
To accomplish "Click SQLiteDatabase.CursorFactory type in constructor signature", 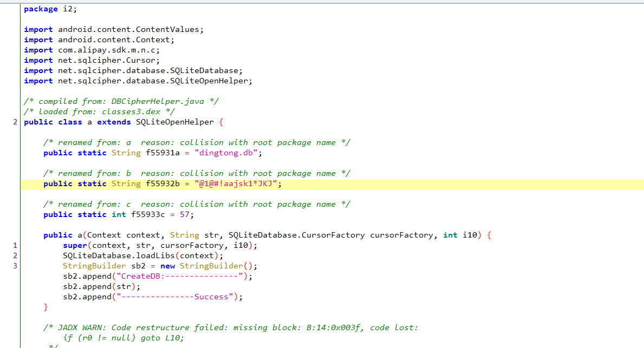I will coord(296,235).
